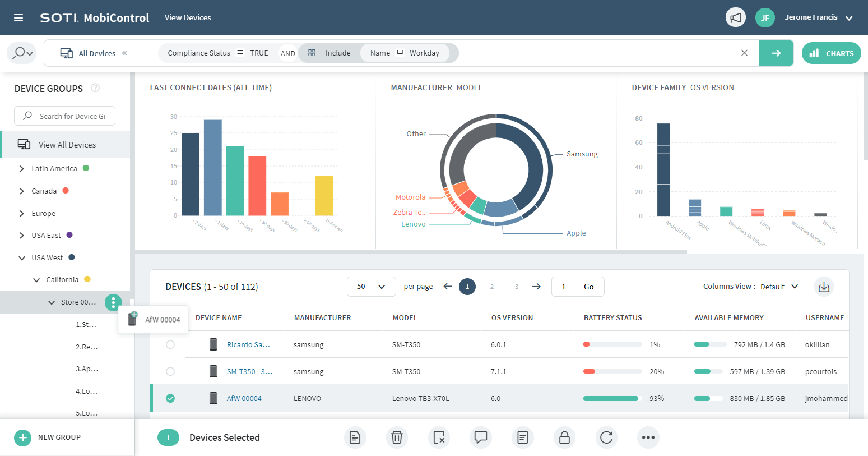The height and width of the screenshot is (456, 868).
Task: Check the checkbox for Ricardo Sa... device
Action: pyautogui.click(x=170, y=344)
